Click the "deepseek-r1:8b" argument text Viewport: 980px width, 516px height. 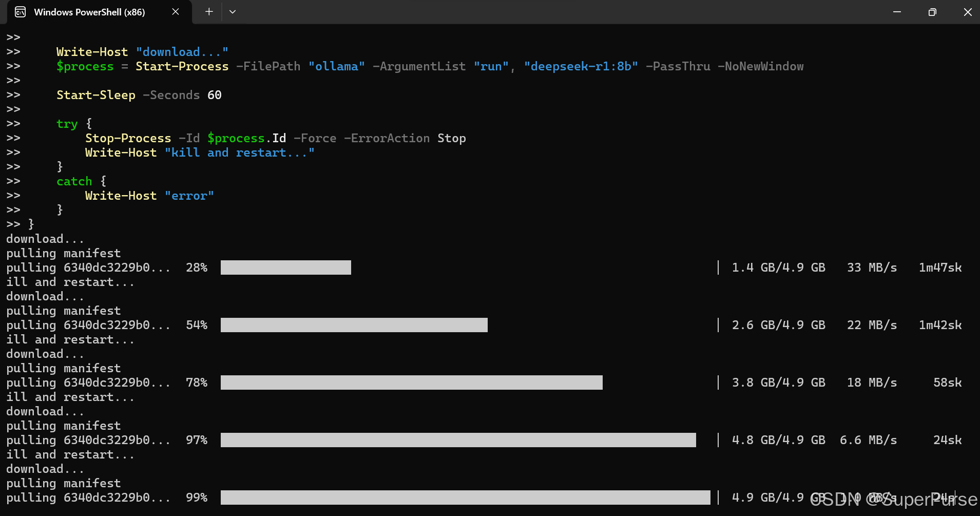pyautogui.click(x=581, y=66)
